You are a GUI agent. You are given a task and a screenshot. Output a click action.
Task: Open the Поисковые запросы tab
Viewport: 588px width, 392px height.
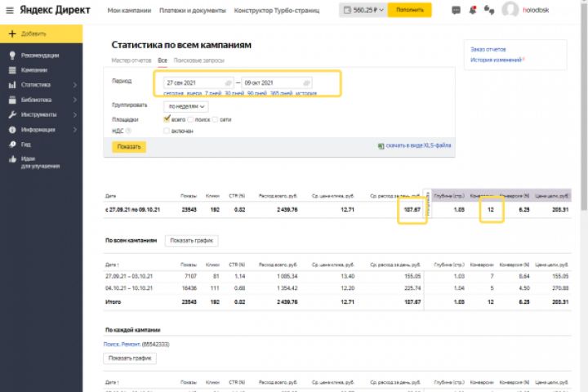pos(199,60)
